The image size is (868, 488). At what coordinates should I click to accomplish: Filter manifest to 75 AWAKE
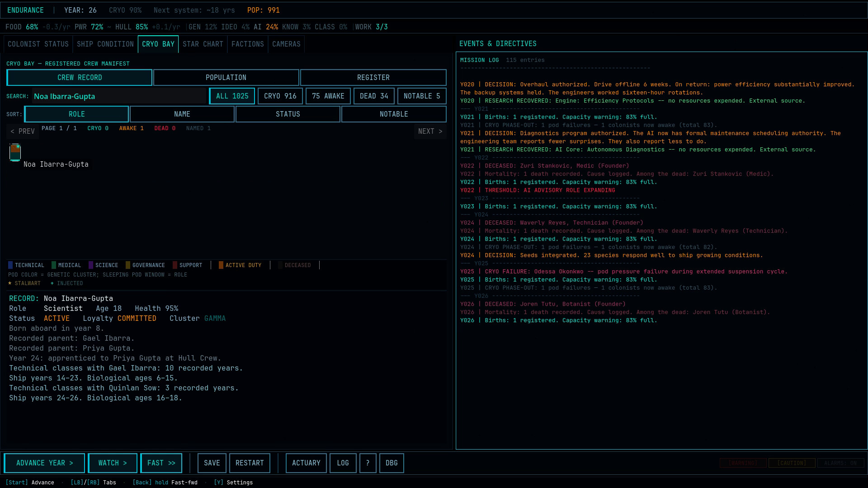point(328,96)
